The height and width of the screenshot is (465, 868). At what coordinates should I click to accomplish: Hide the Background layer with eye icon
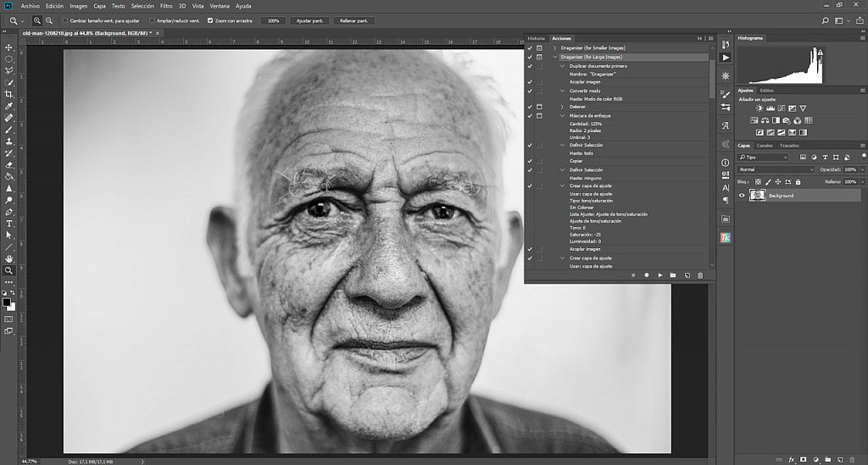[x=742, y=196]
